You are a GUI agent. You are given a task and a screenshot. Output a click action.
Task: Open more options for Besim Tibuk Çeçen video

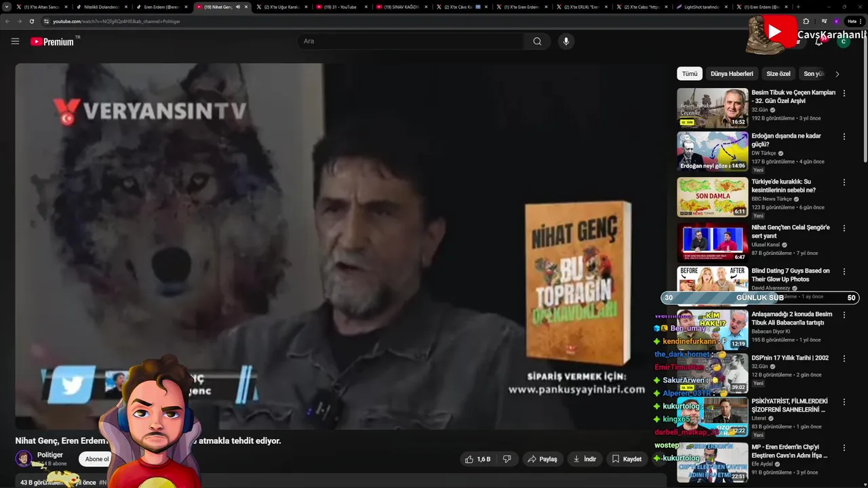pyautogui.click(x=844, y=93)
